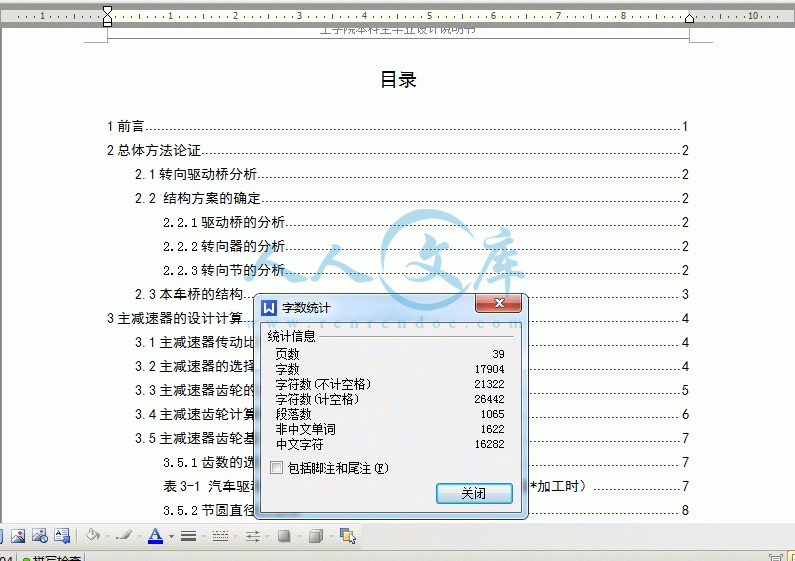795x561 pixels.
Task: Click the 3D effect cube icon
Action: 316,536
